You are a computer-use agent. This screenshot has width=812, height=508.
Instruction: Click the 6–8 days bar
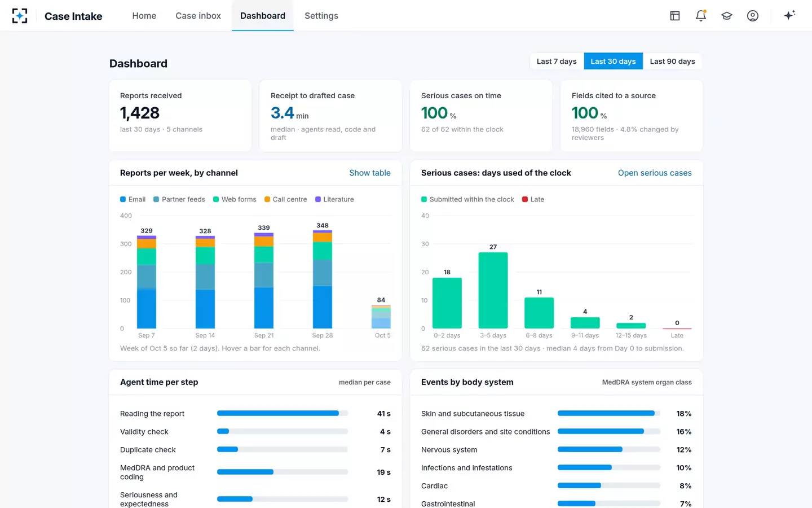[539, 313]
